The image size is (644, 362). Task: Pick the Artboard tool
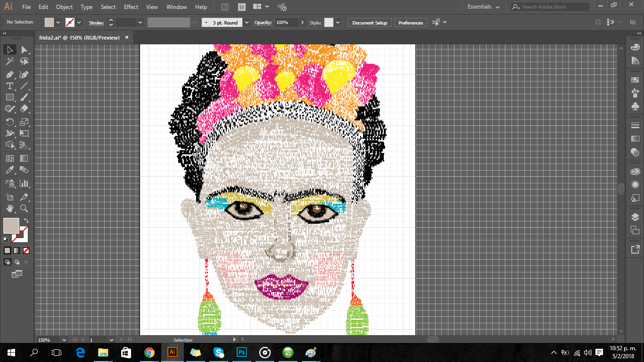pos(9,197)
